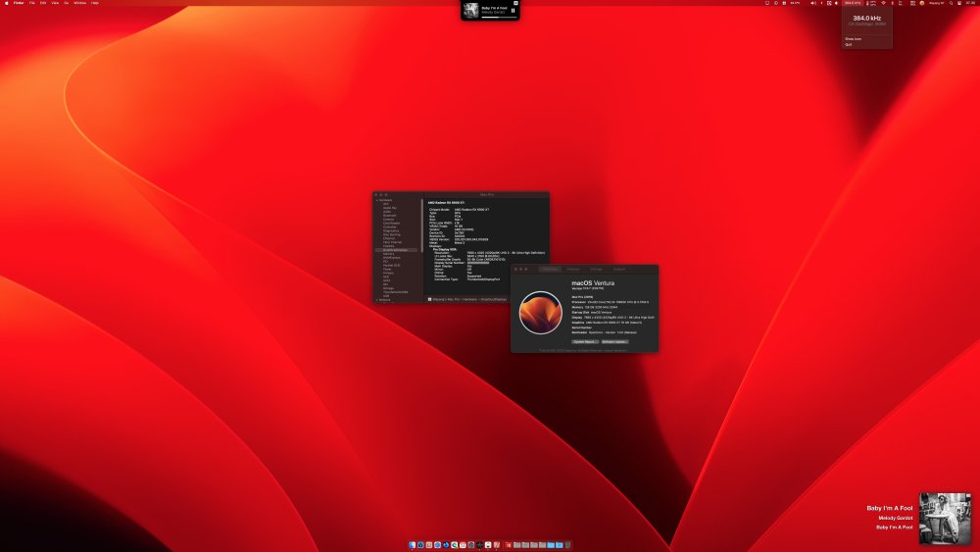980x552 pixels.
Task: Select NVMExpress in hardware sidebar
Action: pyautogui.click(x=391, y=258)
